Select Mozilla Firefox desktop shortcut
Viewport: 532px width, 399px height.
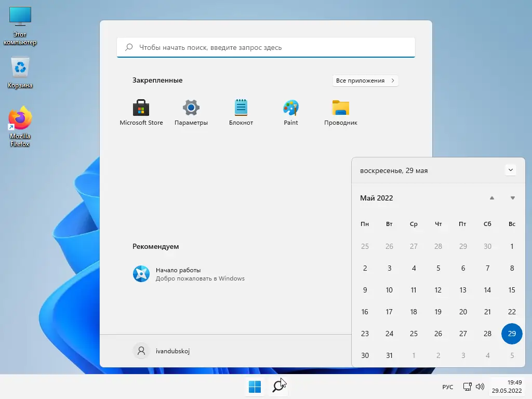[x=20, y=127]
